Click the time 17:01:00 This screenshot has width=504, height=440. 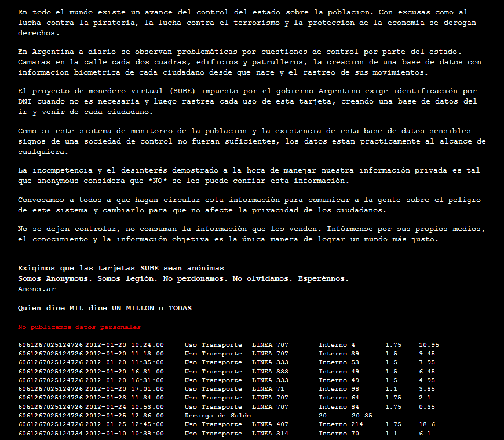148,389
